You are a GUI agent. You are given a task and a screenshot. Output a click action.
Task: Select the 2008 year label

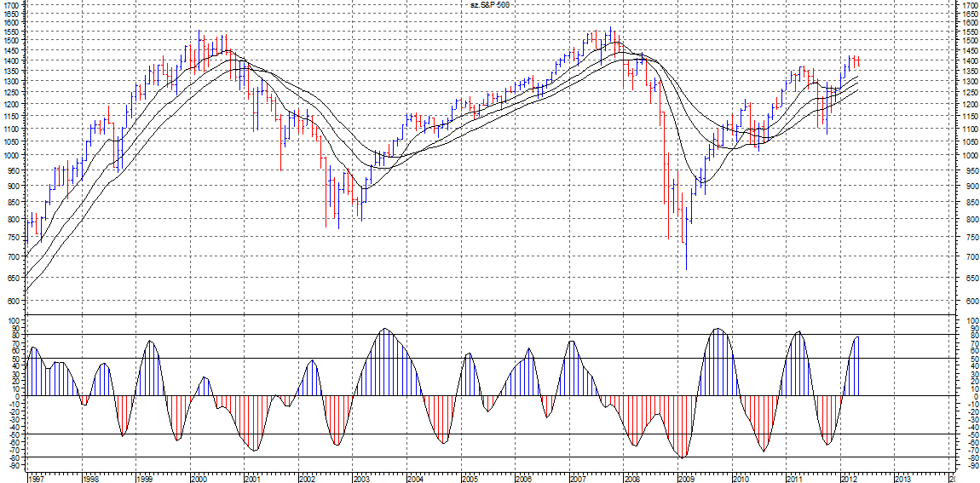(x=631, y=479)
